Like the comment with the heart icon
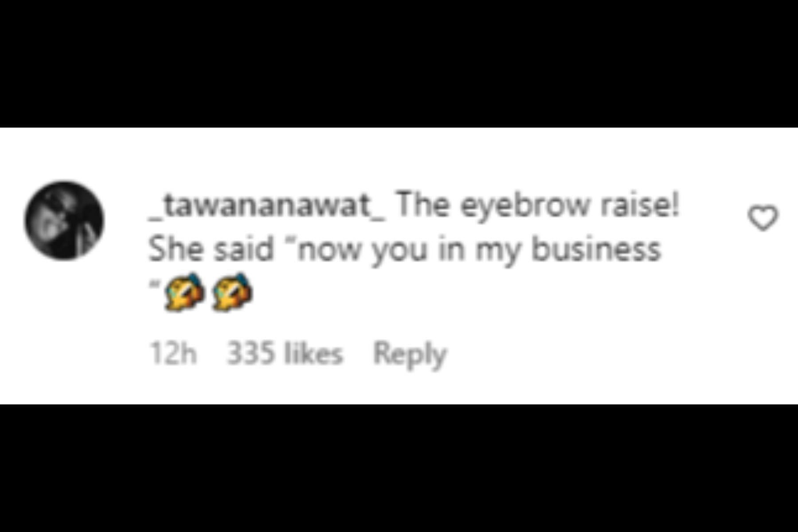The height and width of the screenshot is (532, 798). click(x=763, y=218)
